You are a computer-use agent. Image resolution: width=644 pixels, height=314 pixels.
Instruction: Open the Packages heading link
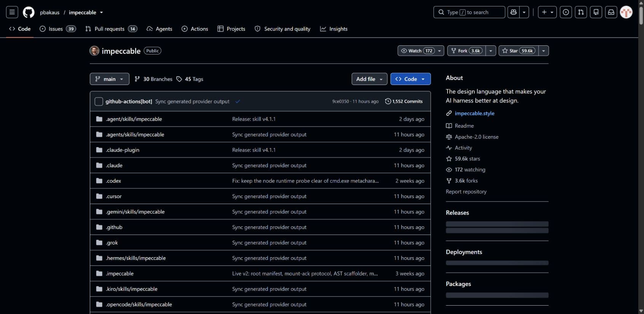click(459, 284)
